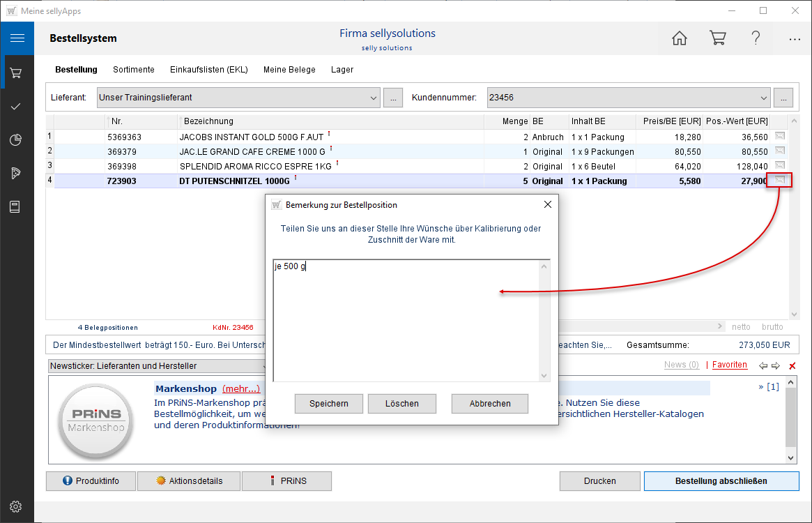Open the Meine Belege tab
This screenshot has width=812, height=523.
pyautogui.click(x=289, y=70)
